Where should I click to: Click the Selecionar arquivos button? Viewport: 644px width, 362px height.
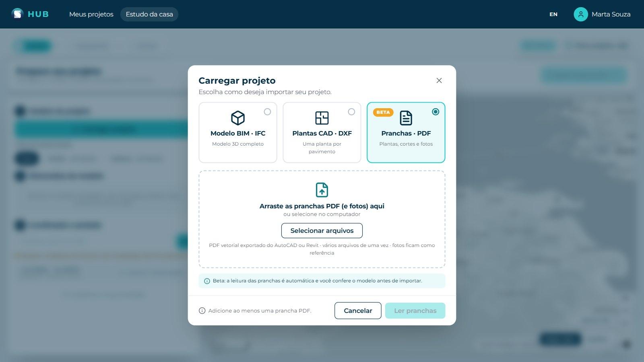[322, 230]
